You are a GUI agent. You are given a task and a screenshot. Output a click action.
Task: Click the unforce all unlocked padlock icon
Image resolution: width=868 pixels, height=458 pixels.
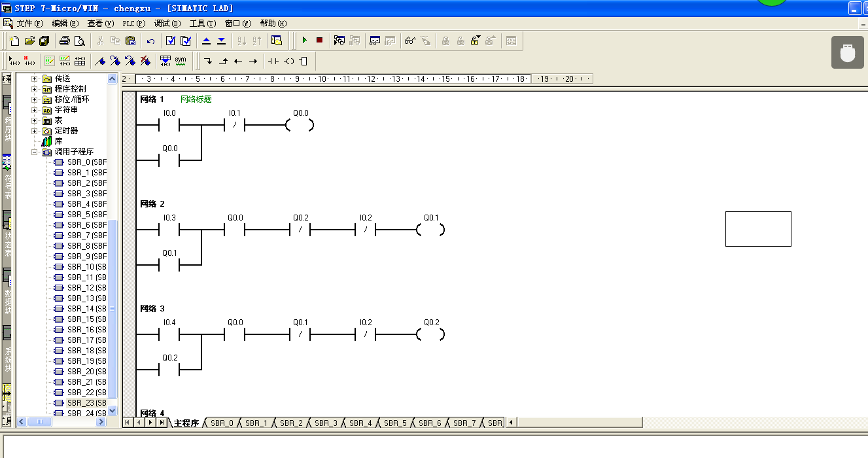(476, 41)
